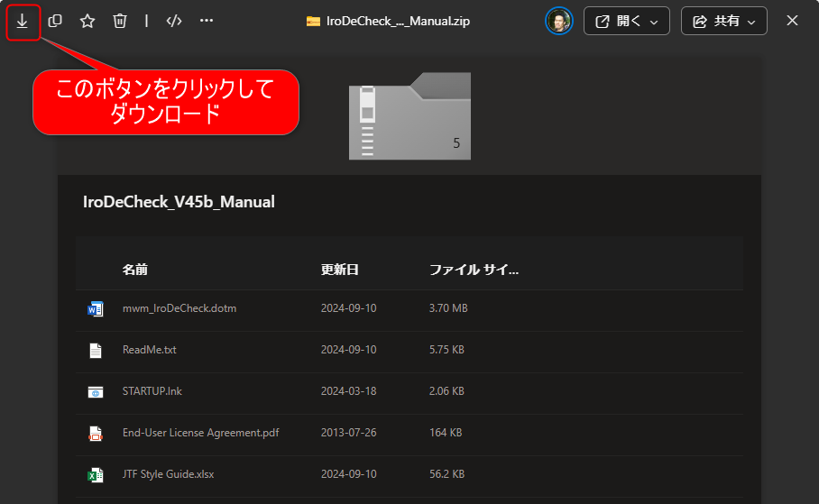Open the more options ellipsis menu

click(207, 21)
